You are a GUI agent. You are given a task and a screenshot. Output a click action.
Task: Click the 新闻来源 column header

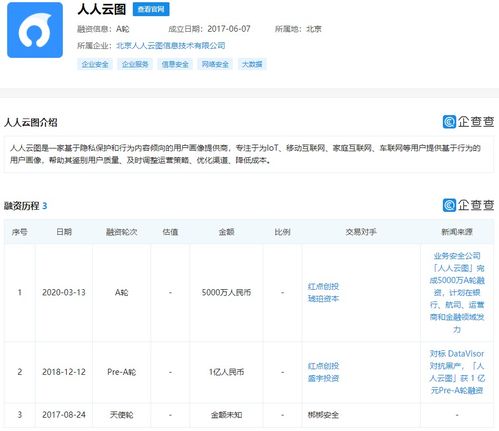click(x=457, y=232)
